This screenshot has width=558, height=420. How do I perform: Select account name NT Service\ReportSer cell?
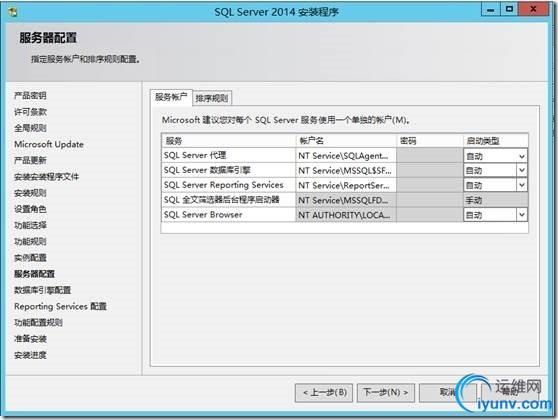[346, 185]
